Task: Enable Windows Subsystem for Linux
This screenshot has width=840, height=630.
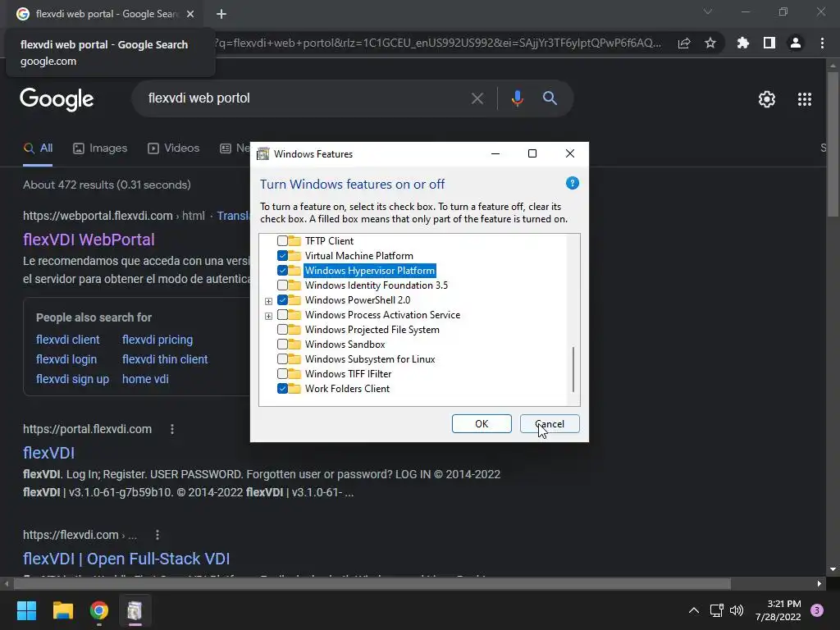Action: tap(282, 359)
